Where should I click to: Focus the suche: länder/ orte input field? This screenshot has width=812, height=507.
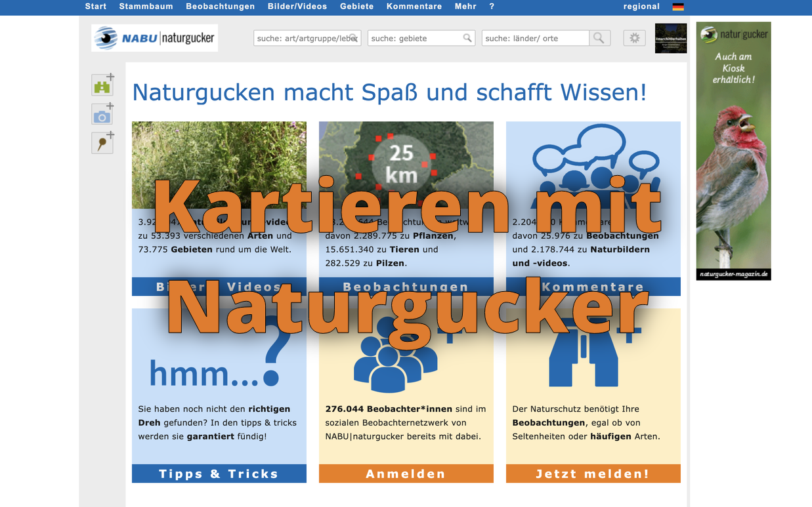(536, 38)
